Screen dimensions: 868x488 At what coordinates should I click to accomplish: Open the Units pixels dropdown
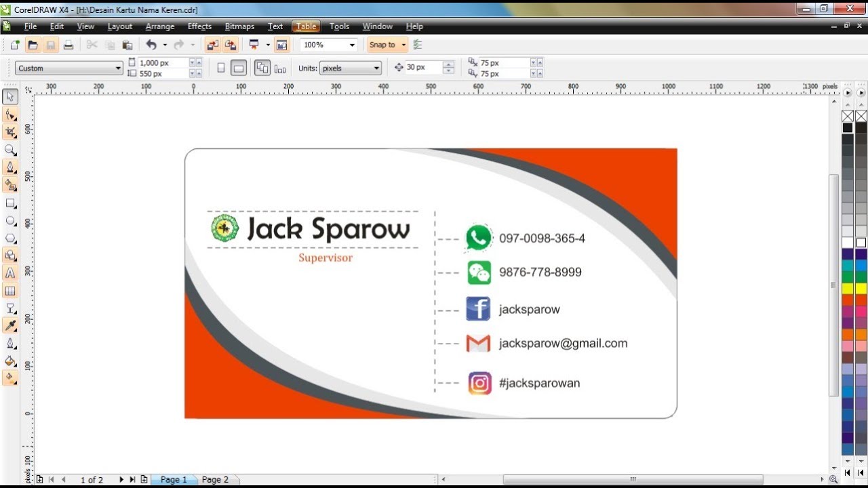coord(376,68)
